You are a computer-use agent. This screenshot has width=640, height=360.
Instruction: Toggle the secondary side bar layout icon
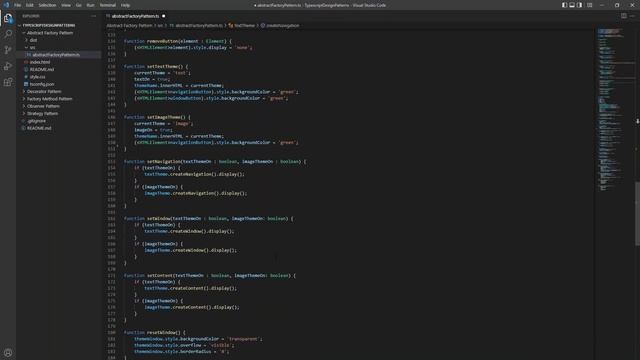pos(580,5)
